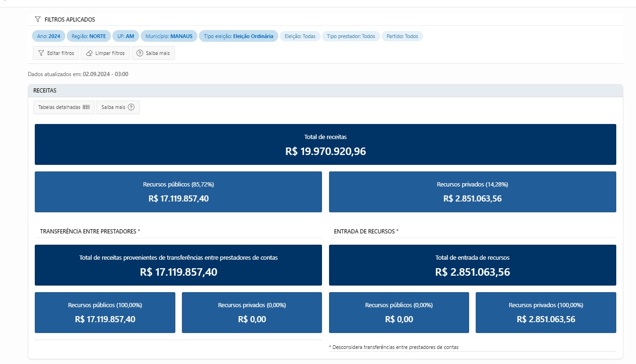636x364 pixels.
Task: Open the Município: MANAUS filter chip
Action: pos(169,36)
